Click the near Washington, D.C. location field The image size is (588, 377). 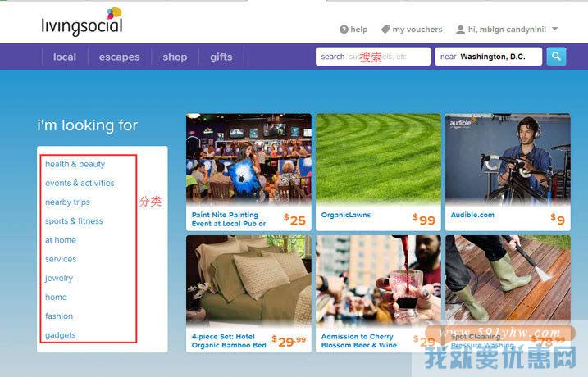(488, 57)
